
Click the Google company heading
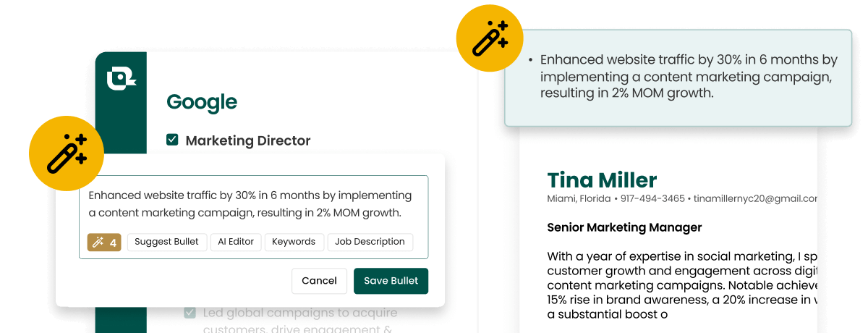click(202, 102)
